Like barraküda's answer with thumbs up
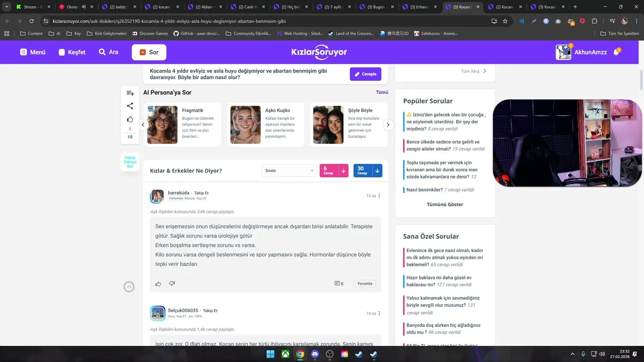644x362 pixels. point(158,284)
